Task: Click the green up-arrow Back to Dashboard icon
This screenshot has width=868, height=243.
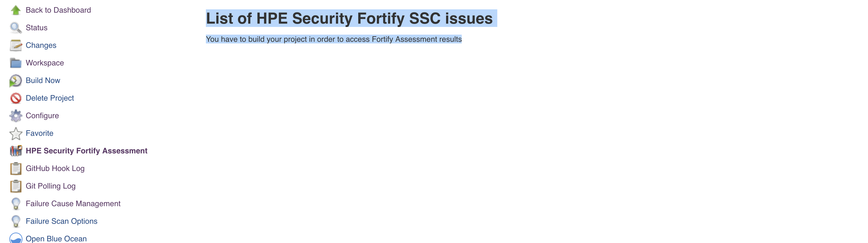Action: pos(15,10)
